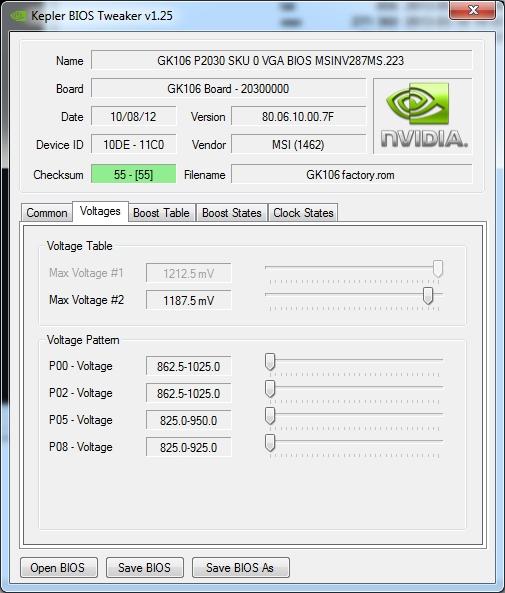Viewport: 505px width, 593px height.
Task: Click the Name field with GK106 P2030 SKU
Action: (281, 60)
